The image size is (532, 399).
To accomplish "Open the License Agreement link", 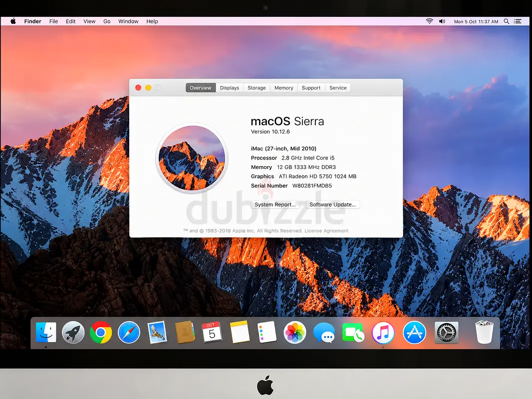I will tap(326, 231).
